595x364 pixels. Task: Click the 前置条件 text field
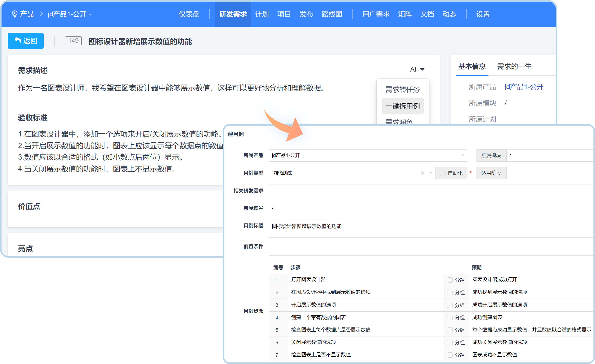tap(430, 246)
